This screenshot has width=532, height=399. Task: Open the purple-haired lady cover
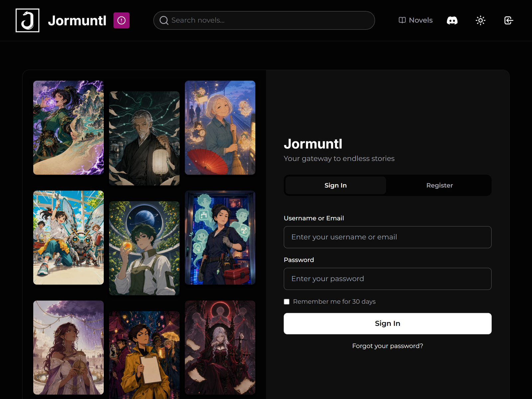pyautogui.click(x=68, y=347)
